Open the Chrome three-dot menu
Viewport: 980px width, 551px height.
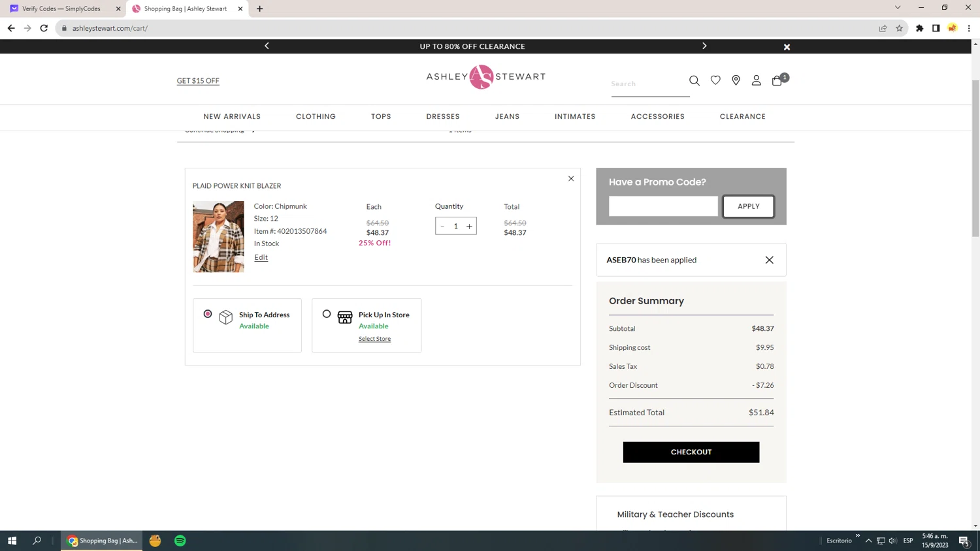pos(969,28)
